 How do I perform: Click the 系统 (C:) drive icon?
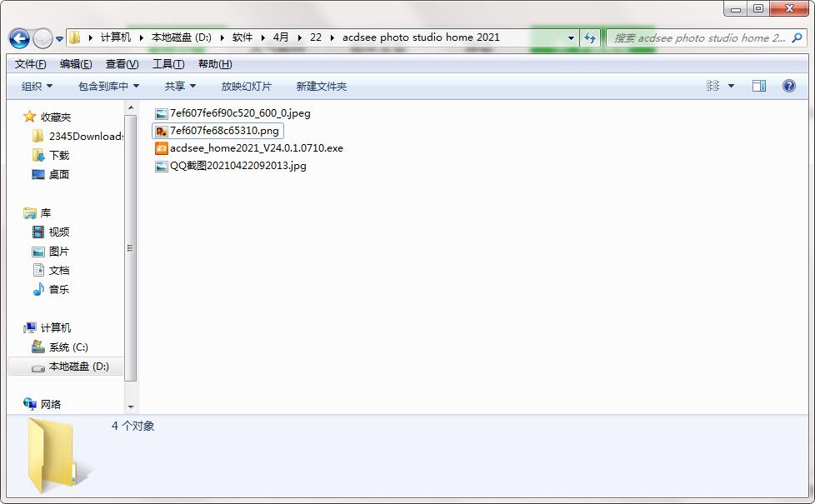38,347
